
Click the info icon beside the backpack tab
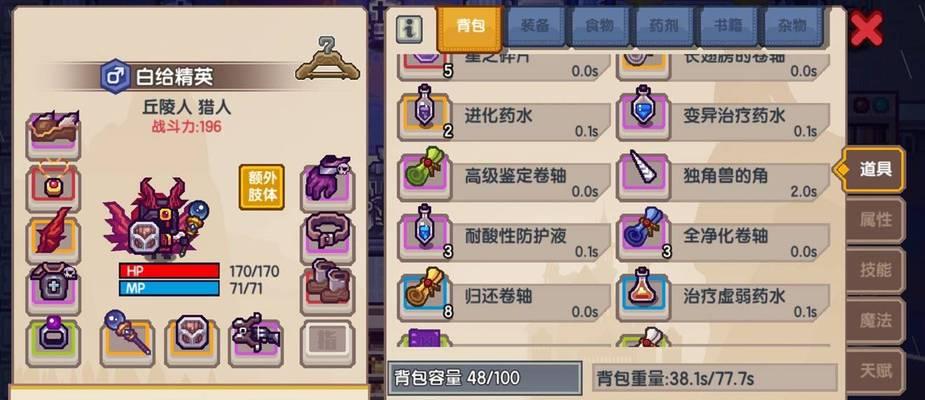[x=409, y=29]
